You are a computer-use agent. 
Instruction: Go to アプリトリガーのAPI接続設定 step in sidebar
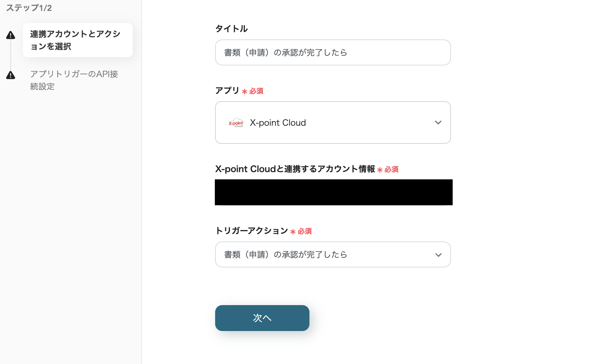click(x=74, y=80)
